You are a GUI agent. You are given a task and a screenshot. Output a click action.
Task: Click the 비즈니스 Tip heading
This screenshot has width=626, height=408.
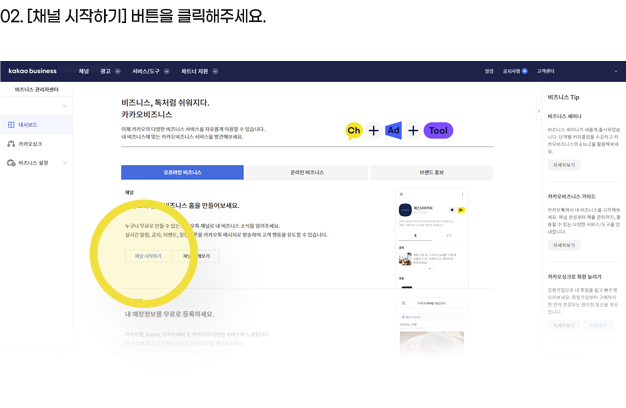[x=563, y=97]
